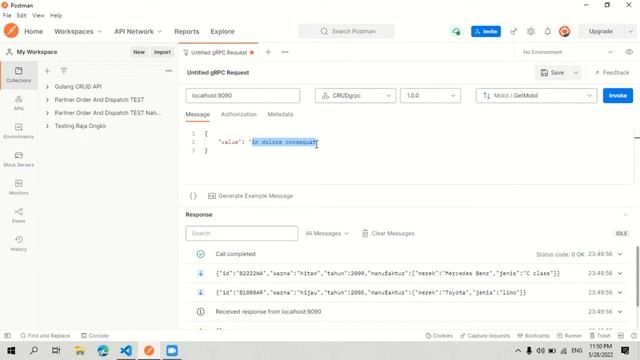640x360 pixels.
Task: Open the Collections sidebar panel
Action: click(x=19, y=75)
